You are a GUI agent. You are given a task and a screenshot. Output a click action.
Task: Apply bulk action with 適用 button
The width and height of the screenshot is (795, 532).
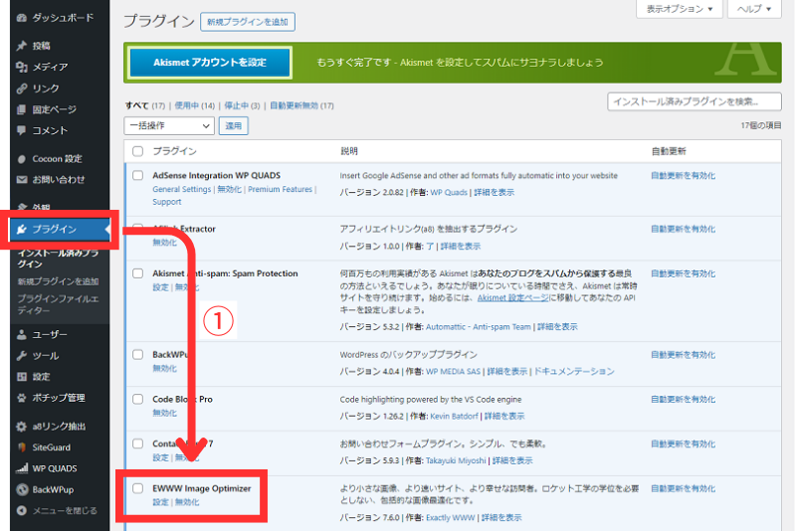[x=233, y=125]
